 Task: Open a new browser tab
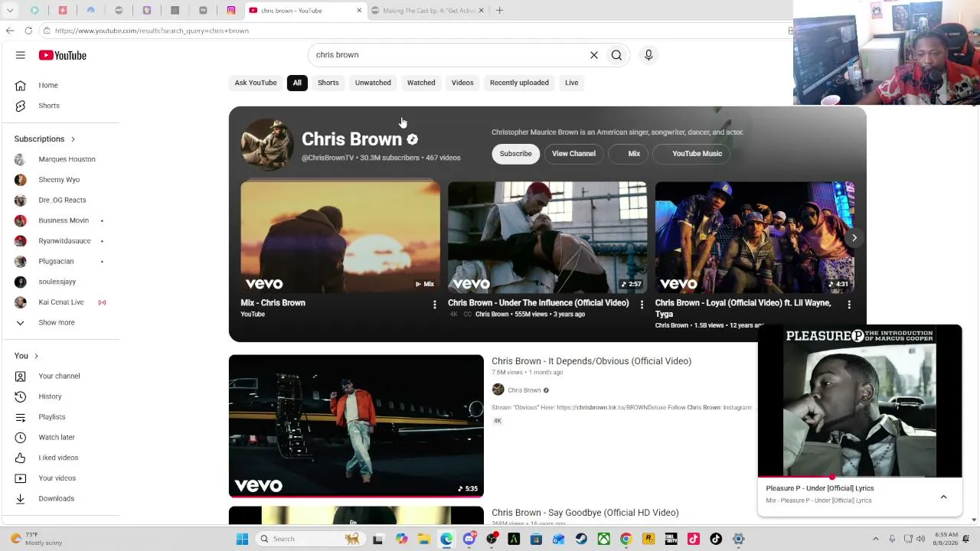click(x=499, y=11)
